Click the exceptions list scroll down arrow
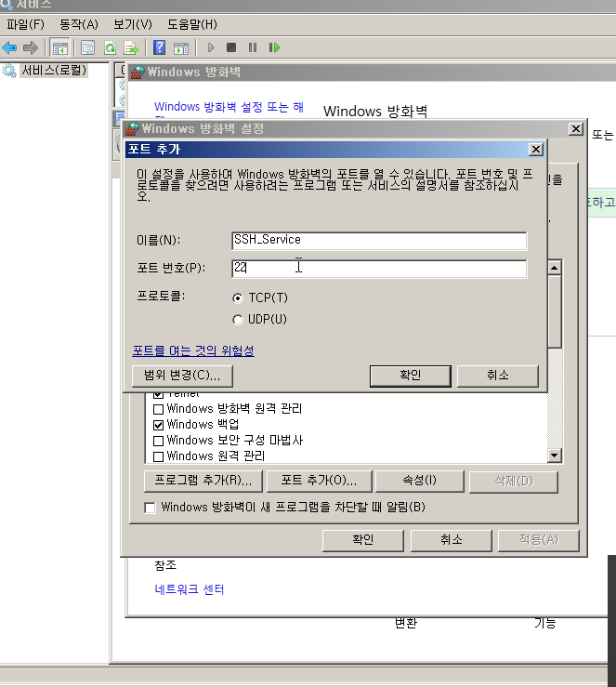Viewport: 616px width, 687px height. point(555,456)
